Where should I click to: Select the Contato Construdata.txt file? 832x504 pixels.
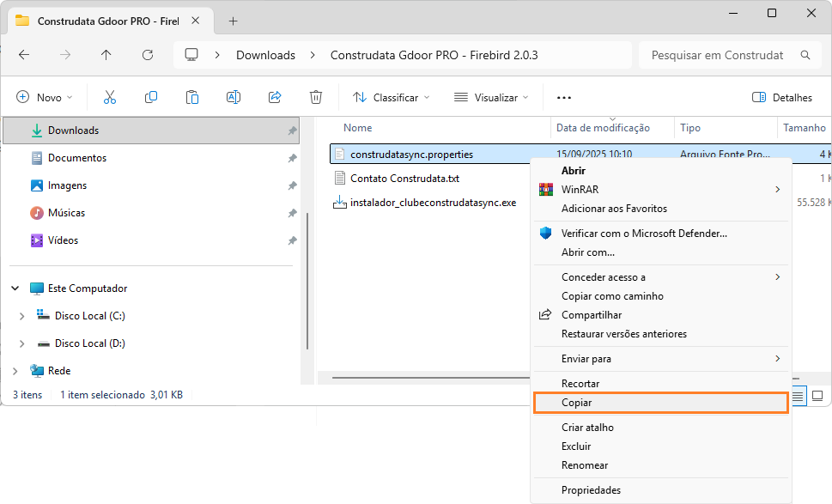[x=405, y=179]
